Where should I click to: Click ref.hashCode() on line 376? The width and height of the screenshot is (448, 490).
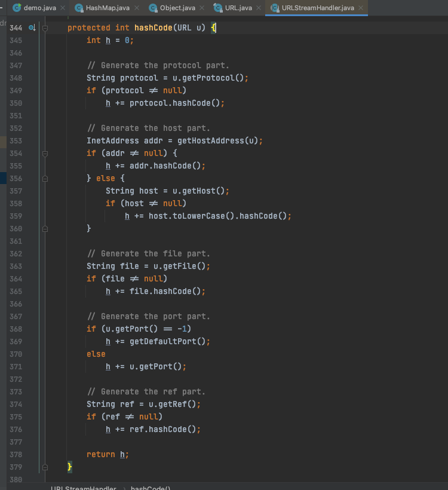coord(162,429)
